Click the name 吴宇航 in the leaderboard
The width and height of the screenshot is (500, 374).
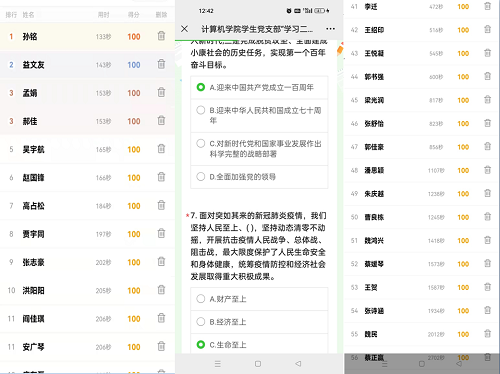coord(33,149)
